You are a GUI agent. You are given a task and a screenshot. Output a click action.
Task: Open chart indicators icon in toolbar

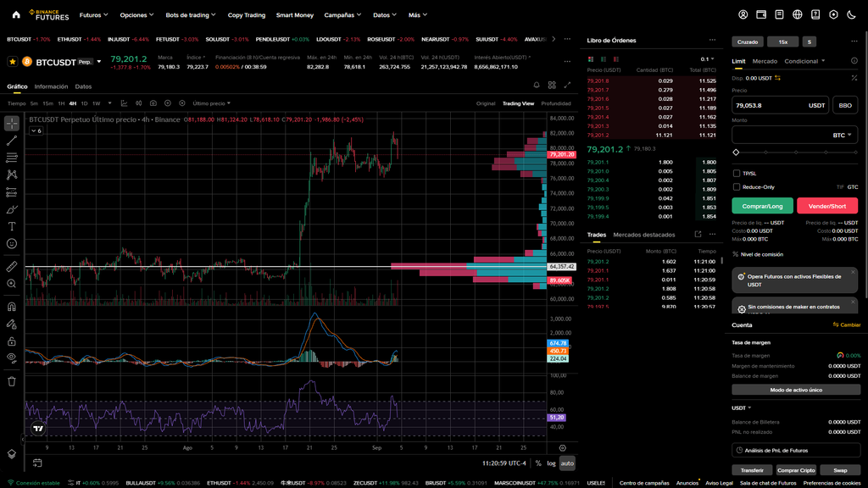click(124, 103)
